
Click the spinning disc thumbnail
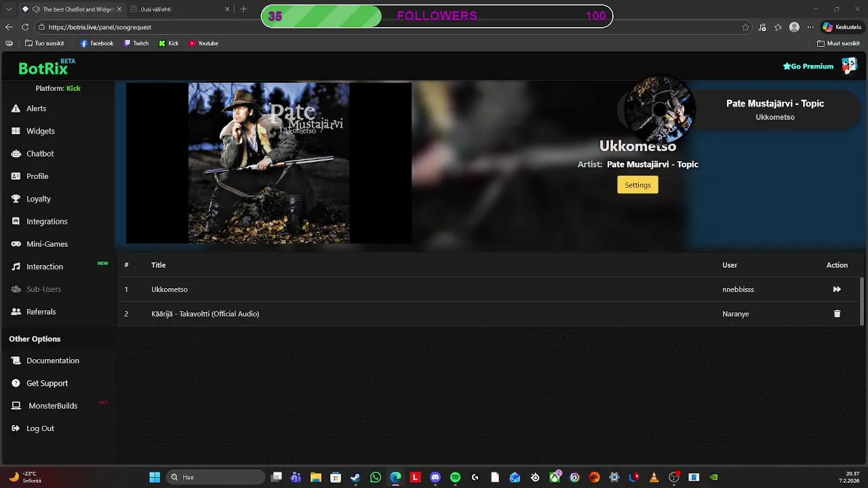tap(659, 109)
